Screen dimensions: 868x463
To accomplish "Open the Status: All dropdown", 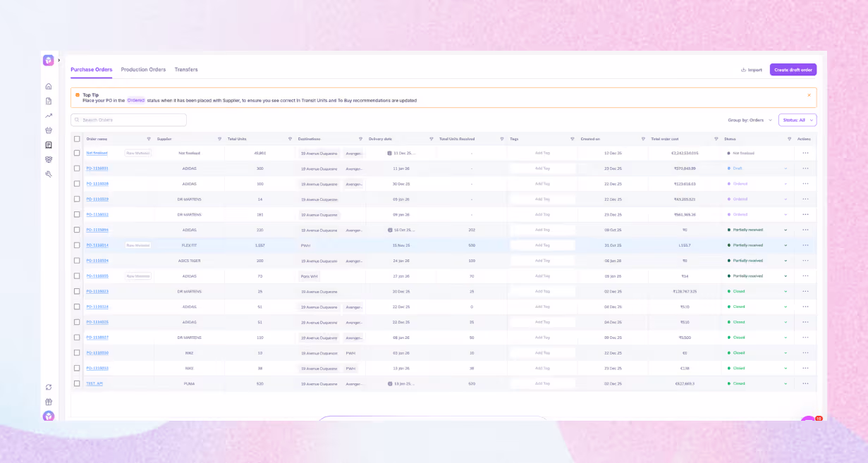I will (797, 120).
